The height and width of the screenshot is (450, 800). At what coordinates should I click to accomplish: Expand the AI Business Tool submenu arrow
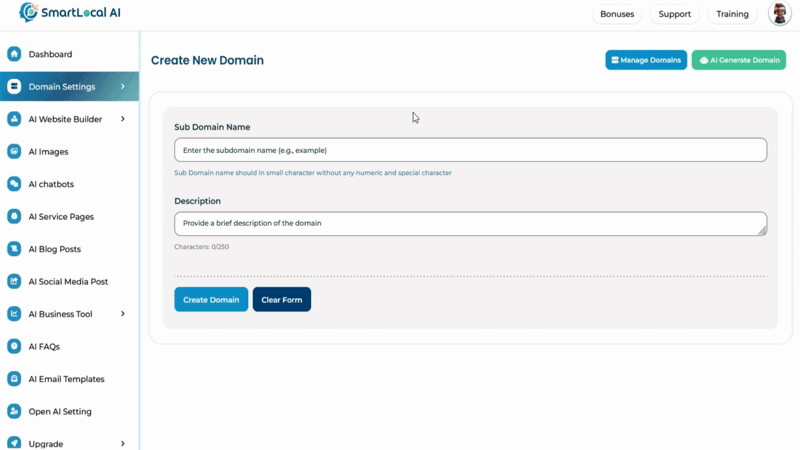point(123,314)
